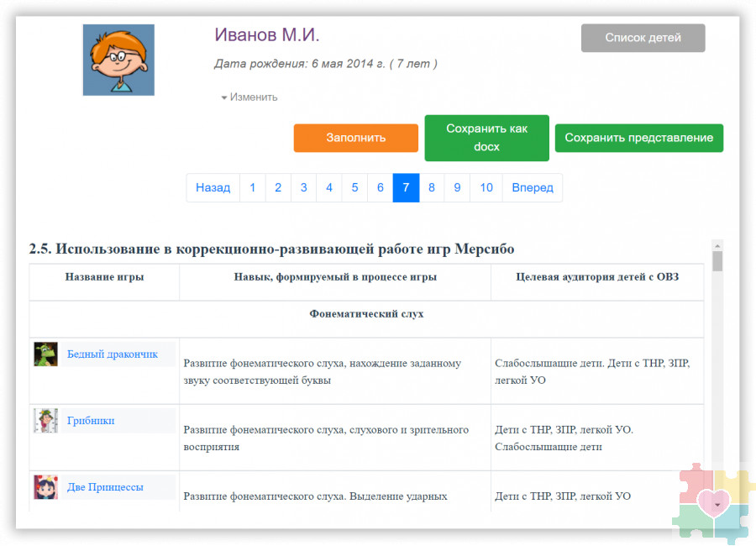This screenshot has width=756, height=546.
Task: Click the table scrollbar thumb
Action: pos(717,261)
